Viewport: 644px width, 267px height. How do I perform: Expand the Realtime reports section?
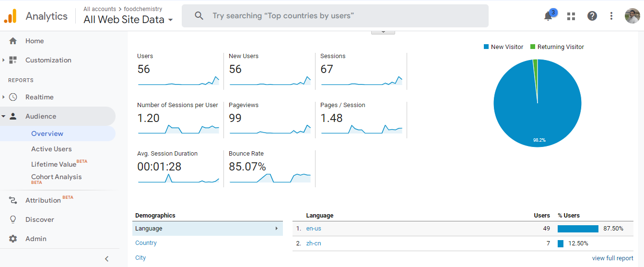coord(3,97)
